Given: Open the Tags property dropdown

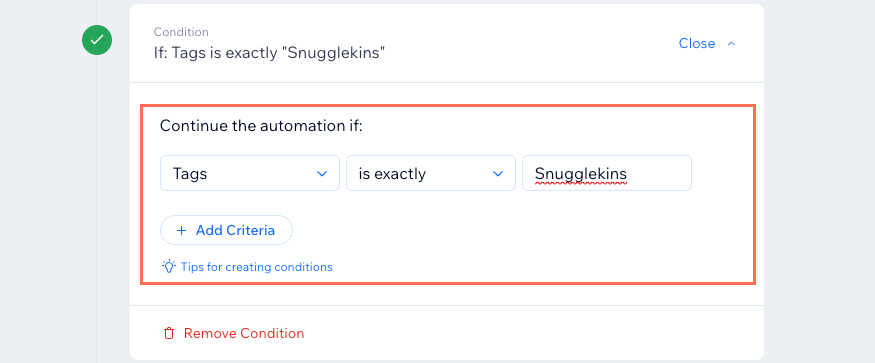Looking at the screenshot, I should [250, 173].
